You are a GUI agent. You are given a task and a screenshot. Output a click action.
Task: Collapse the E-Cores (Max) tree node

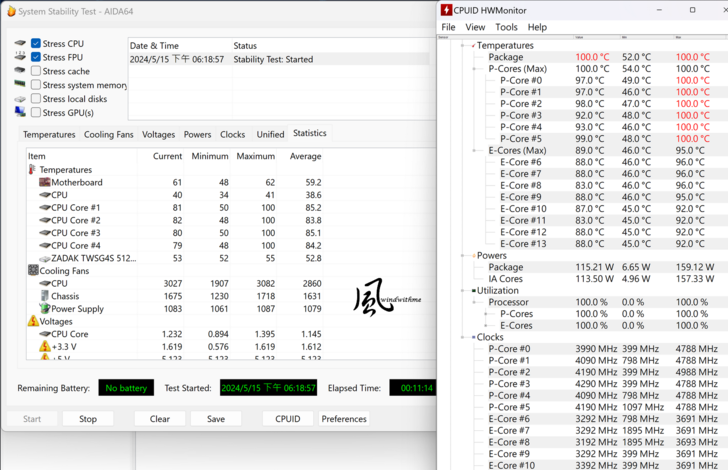[x=476, y=151]
